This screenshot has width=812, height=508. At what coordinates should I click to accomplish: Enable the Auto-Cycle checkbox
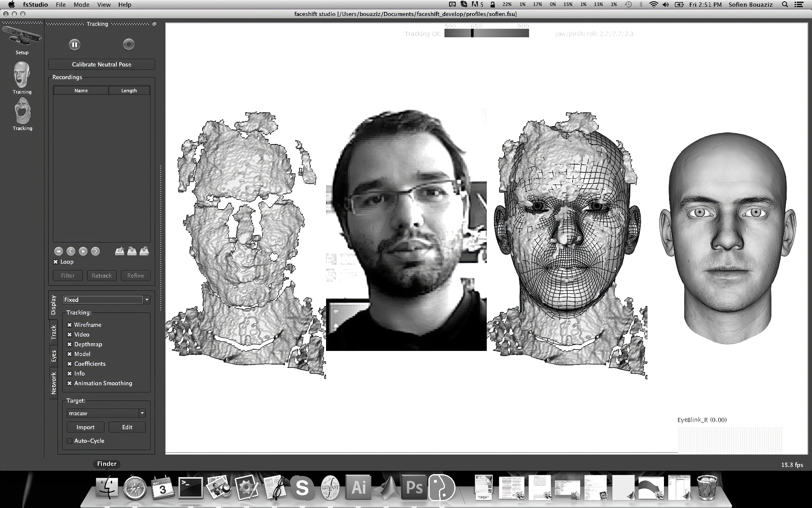[70, 441]
